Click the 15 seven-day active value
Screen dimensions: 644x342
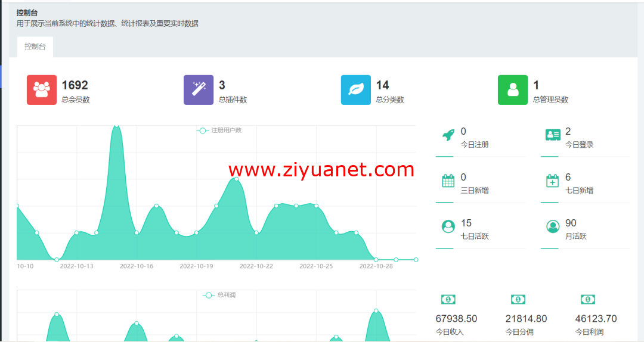(466, 223)
